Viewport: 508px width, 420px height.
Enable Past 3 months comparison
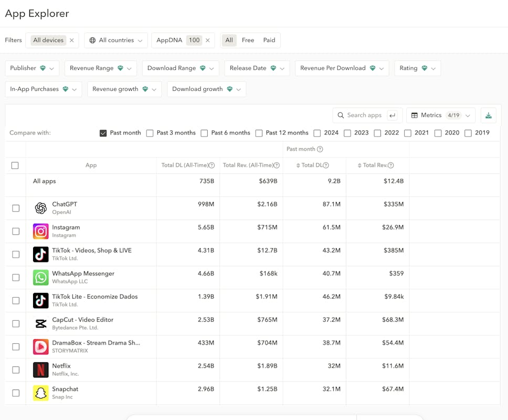(150, 133)
